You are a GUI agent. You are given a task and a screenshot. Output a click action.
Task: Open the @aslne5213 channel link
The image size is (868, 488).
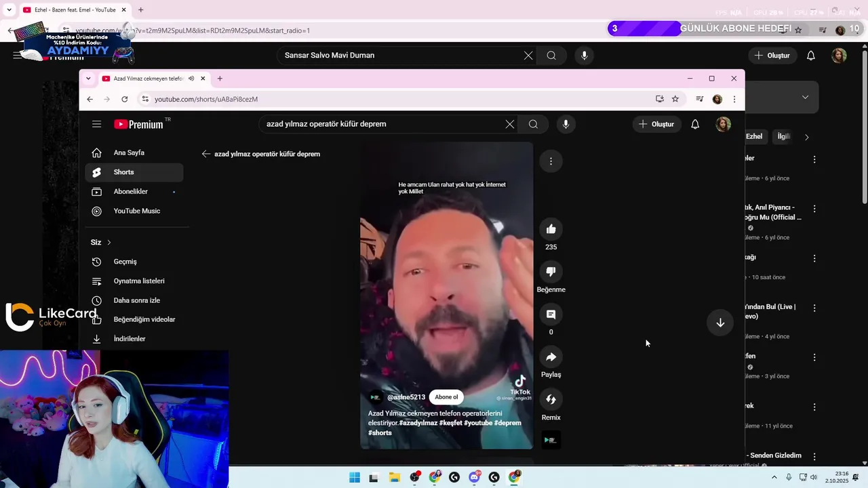pyautogui.click(x=406, y=397)
